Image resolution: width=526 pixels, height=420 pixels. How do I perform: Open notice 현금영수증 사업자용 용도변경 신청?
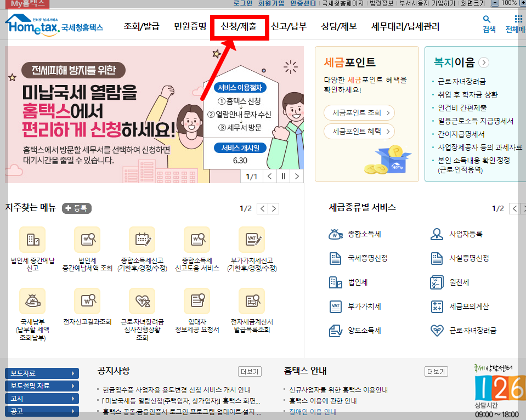[177, 390]
